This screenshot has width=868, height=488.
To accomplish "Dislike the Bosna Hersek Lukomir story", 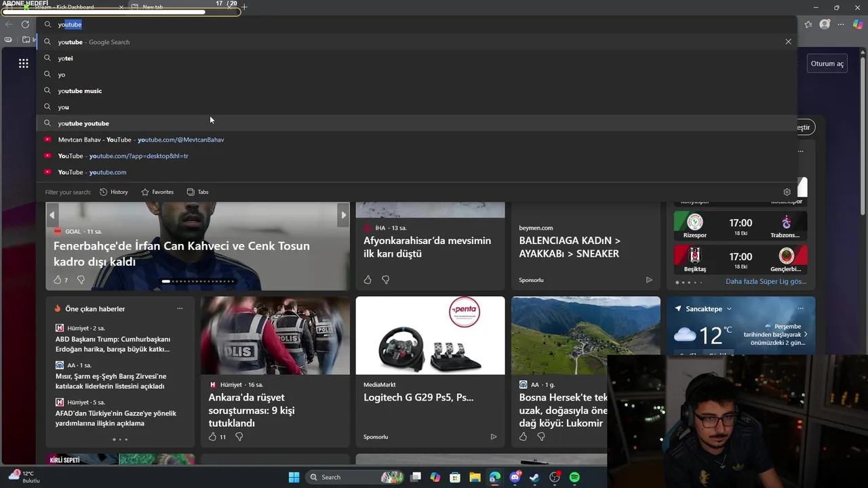I will [x=541, y=436].
